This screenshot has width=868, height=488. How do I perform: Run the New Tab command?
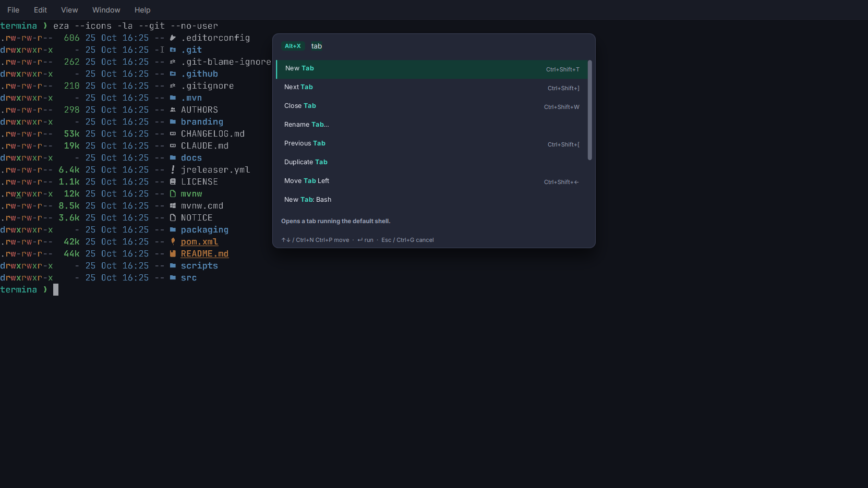click(432, 69)
